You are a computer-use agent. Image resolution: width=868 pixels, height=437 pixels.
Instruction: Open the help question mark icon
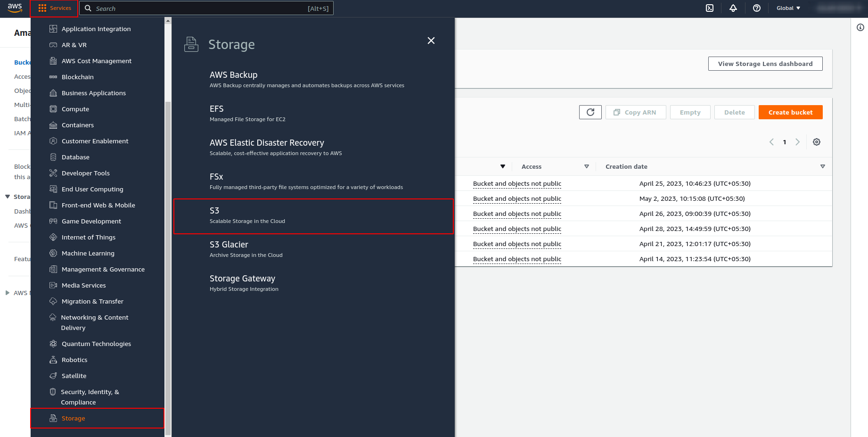pos(757,8)
